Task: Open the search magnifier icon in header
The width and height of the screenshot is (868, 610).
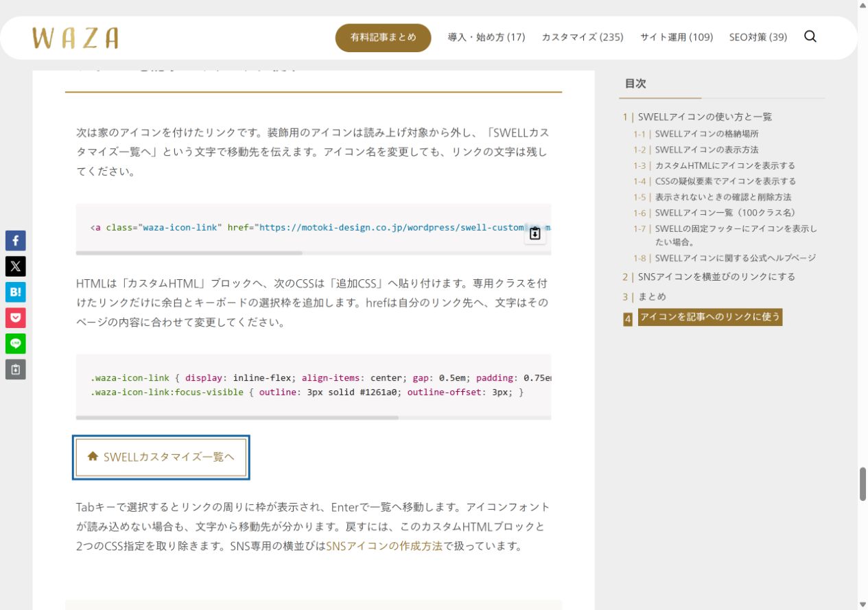Action: tap(810, 37)
